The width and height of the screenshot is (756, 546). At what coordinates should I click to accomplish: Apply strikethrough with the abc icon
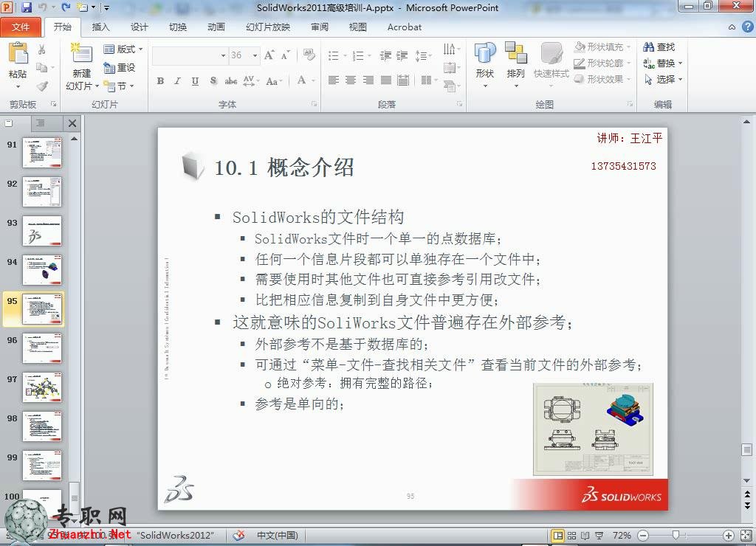pyautogui.click(x=231, y=81)
